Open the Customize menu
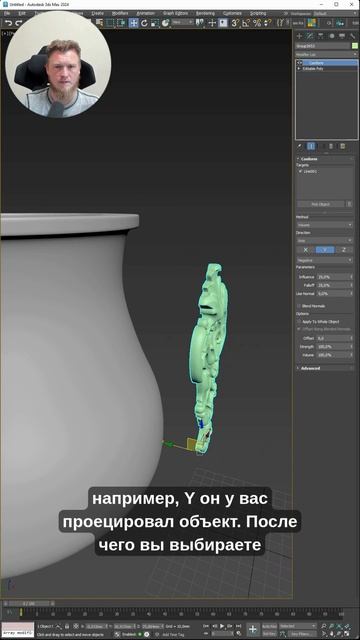The height and width of the screenshot is (640, 360). coord(232,13)
